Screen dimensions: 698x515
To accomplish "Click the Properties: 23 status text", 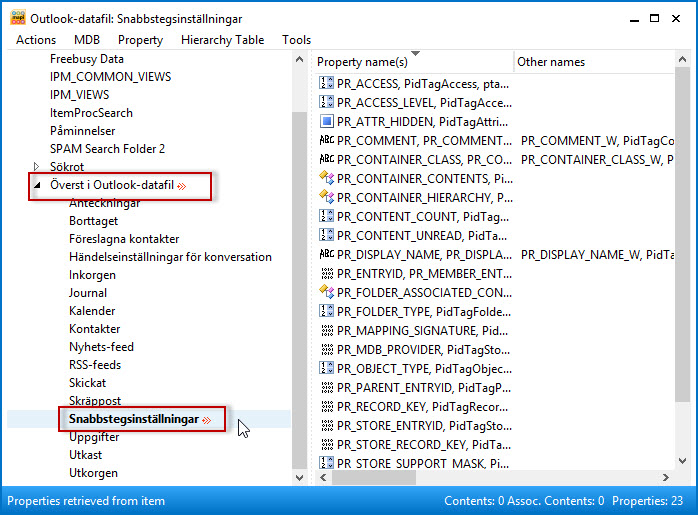I will pyautogui.click(x=647, y=501).
